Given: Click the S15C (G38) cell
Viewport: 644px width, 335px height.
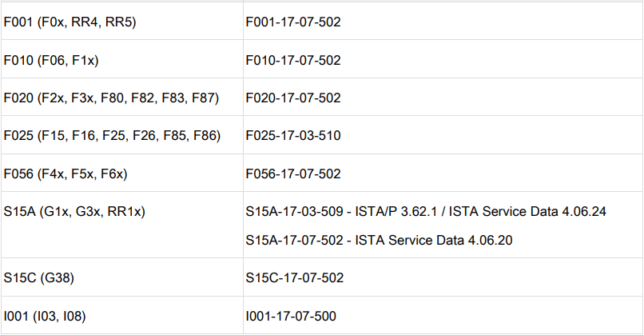Looking at the screenshot, I should [40, 277].
